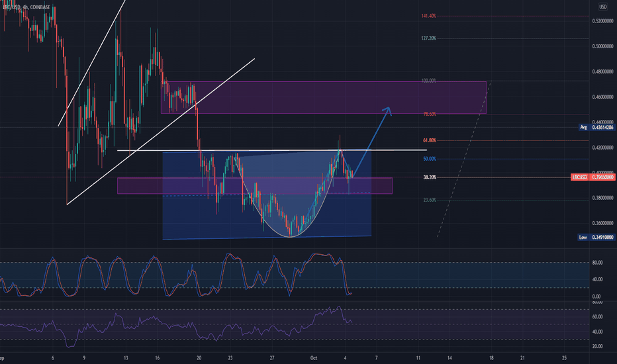Click the 13 date on the time axis
The image size is (617, 364).
pos(126,358)
